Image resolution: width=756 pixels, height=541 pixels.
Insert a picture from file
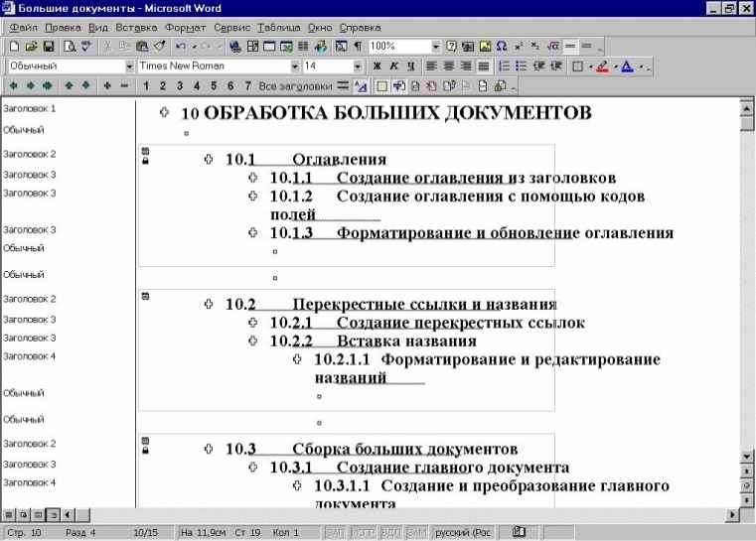click(x=485, y=47)
